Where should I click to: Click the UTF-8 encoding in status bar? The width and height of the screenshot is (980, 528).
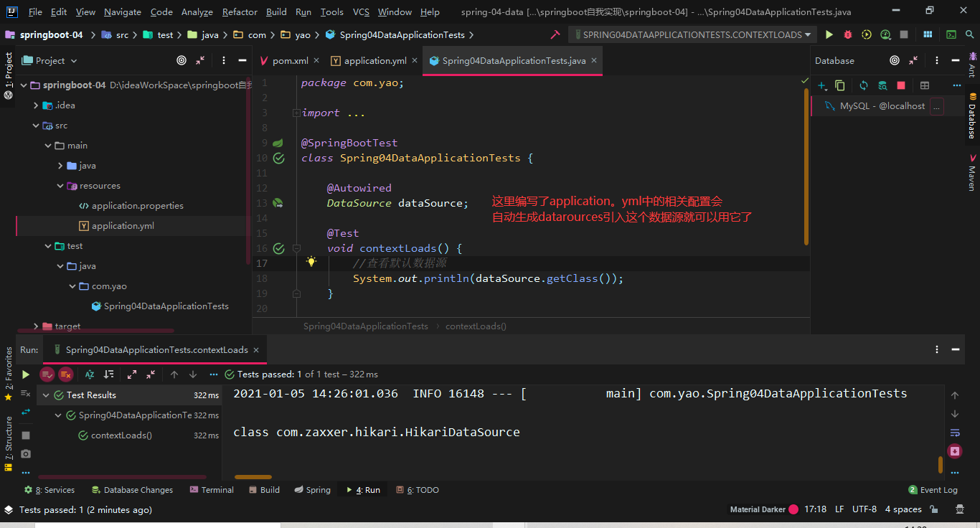[x=864, y=509]
